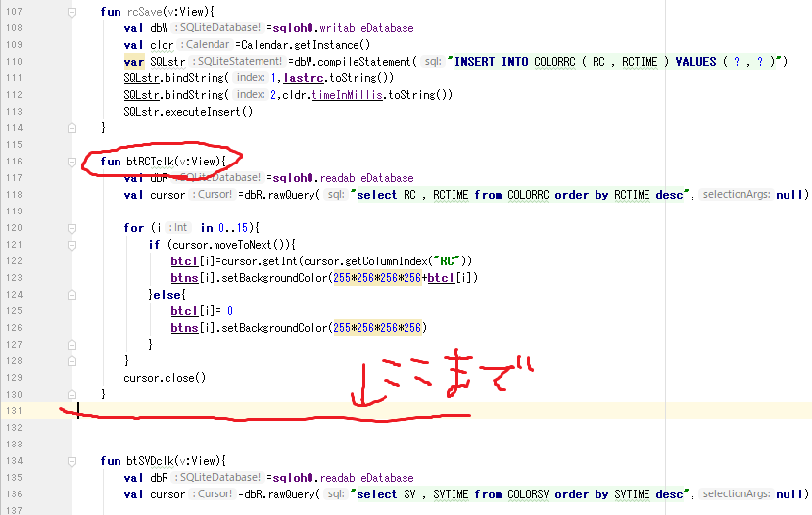Click lastrc variable on line 111

304,78
